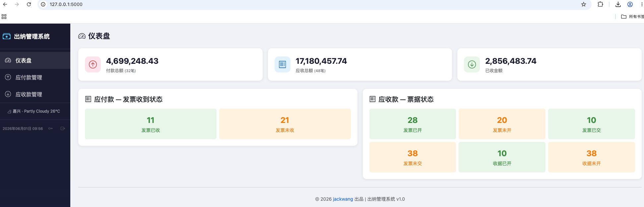Click the green down-arrow 已收金额 icon
The height and width of the screenshot is (207, 644).
tap(472, 64)
